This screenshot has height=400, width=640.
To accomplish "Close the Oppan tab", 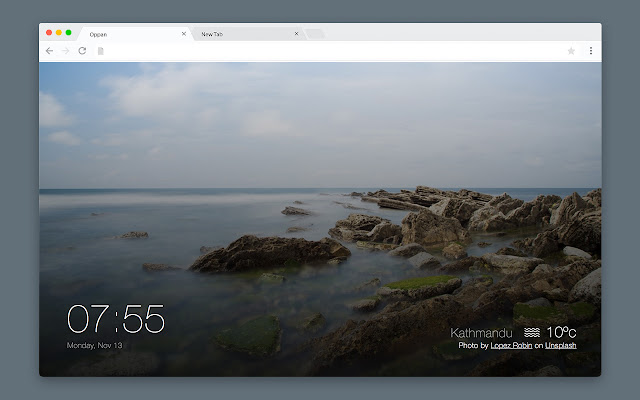I will (x=183, y=33).
